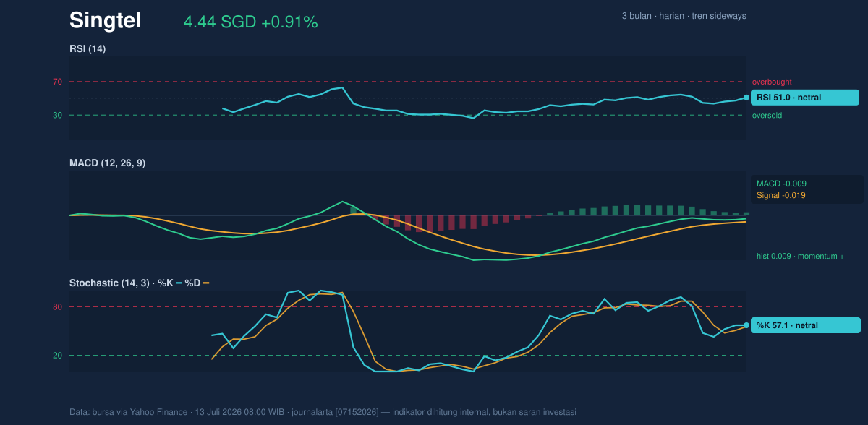Click the Signal -0.019 legend value
Screen dimensions: 868x425
pos(781,195)
